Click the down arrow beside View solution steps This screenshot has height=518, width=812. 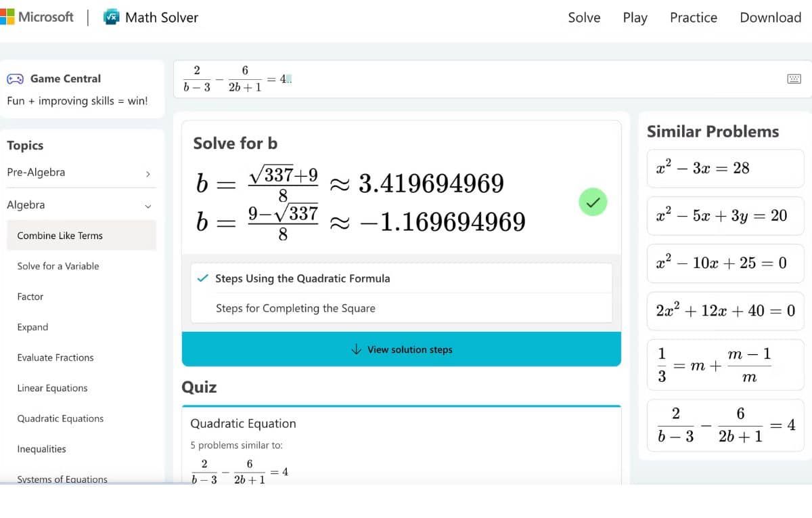coord(357,349)
